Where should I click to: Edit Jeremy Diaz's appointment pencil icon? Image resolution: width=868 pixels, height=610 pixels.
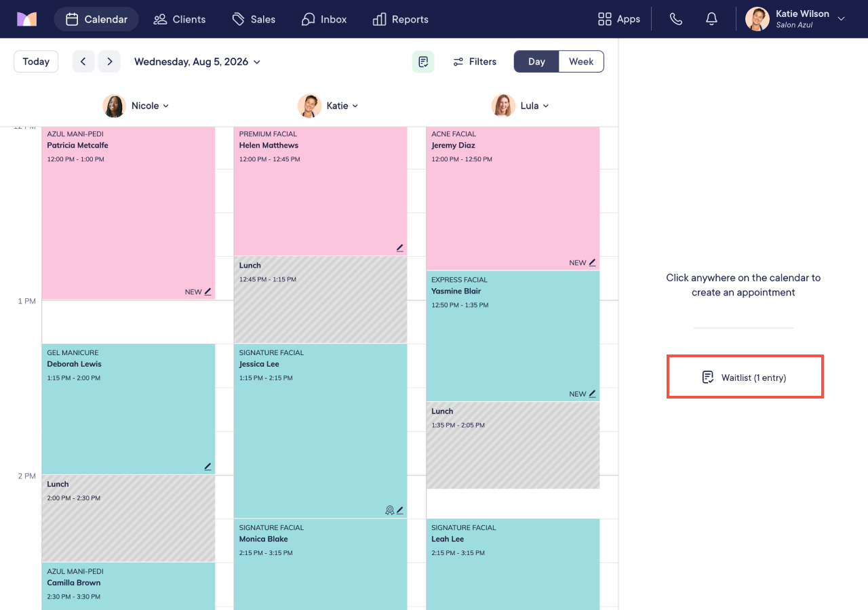tap(593, 262)
